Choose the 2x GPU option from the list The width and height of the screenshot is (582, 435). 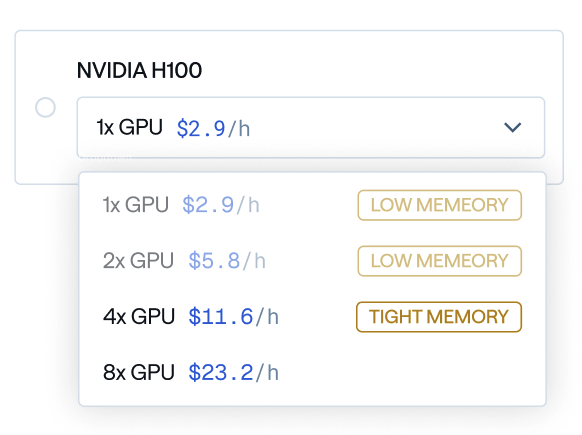(312, 261)
